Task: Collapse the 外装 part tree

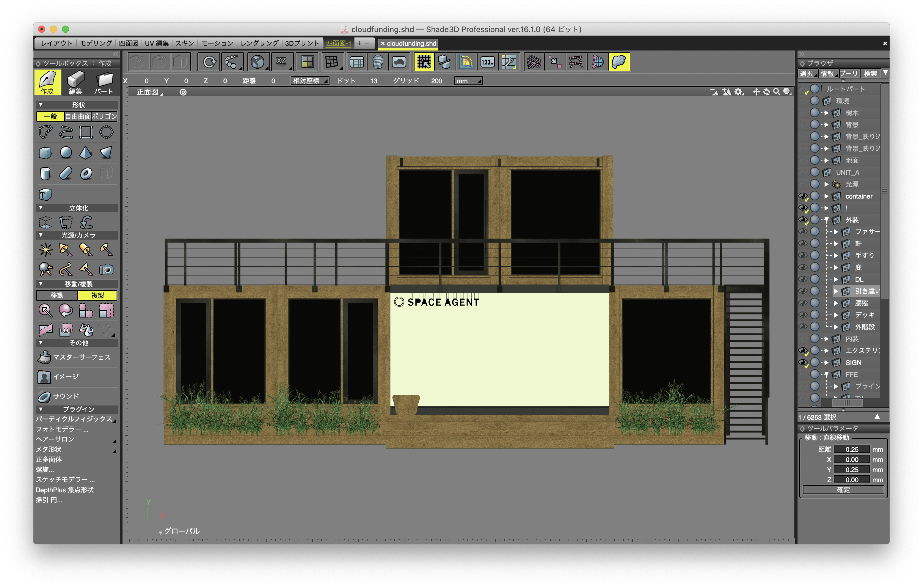Action: coord(826,220)
